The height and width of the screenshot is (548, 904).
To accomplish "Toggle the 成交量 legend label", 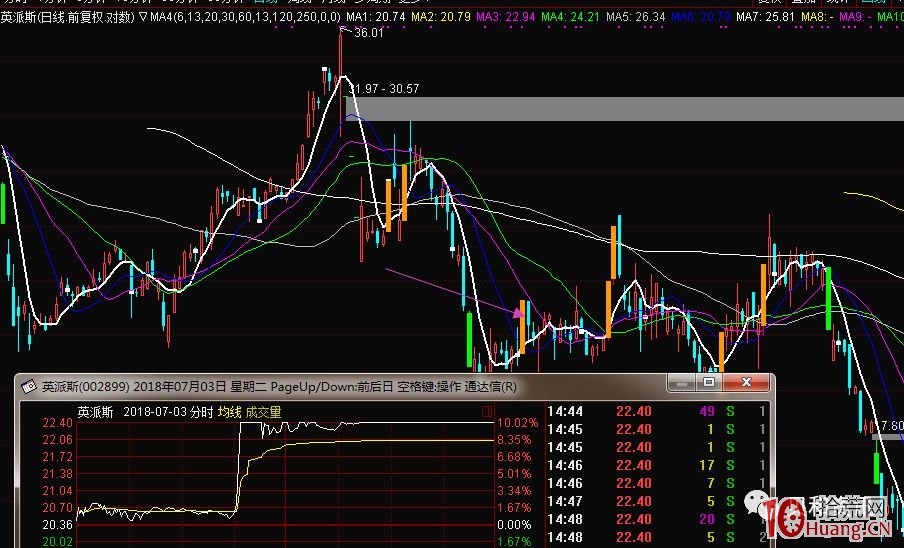I will coord(263,412).
